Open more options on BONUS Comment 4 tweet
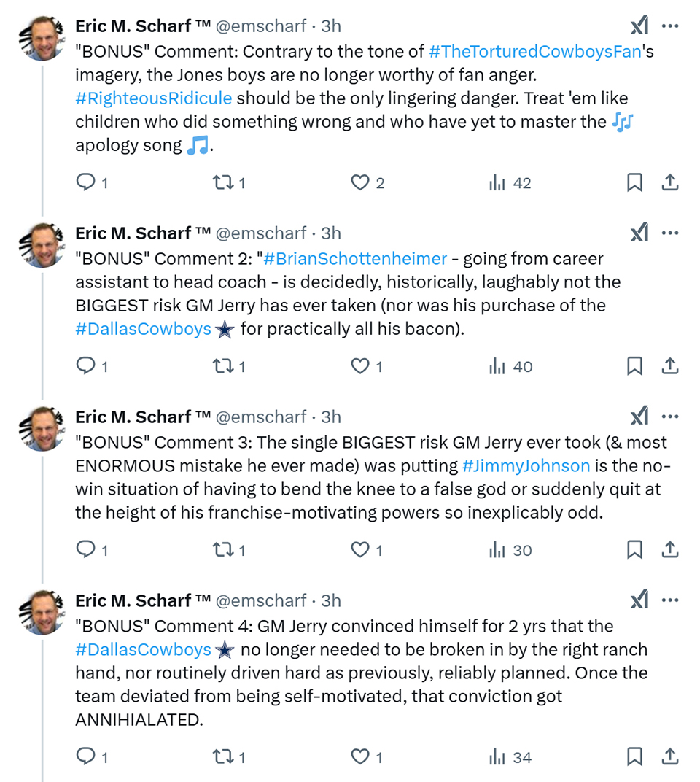 [670, 600]
